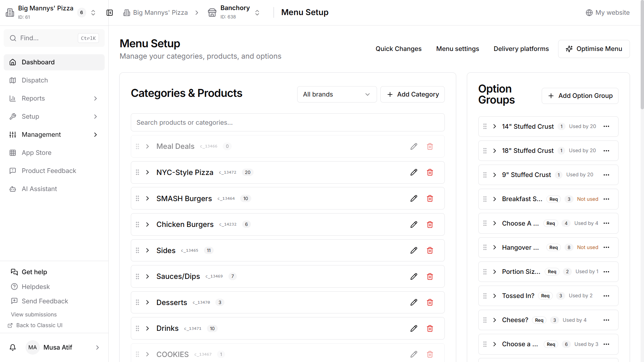Delete the SMASH Burgers category
Viewport: 644px width, 362px height.
430,198
